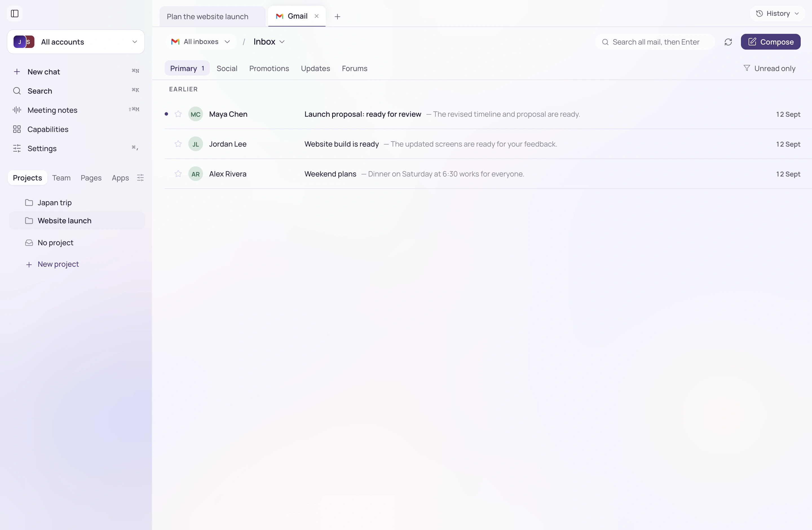812x530 pixels.
Task: Open the All accounts dropdown
Action: [x=76, y=42]
